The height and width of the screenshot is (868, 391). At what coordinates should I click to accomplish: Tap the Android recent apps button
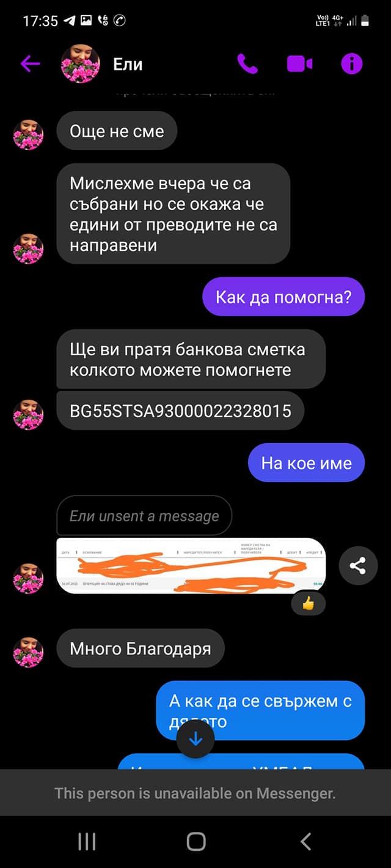click(87, 842)
